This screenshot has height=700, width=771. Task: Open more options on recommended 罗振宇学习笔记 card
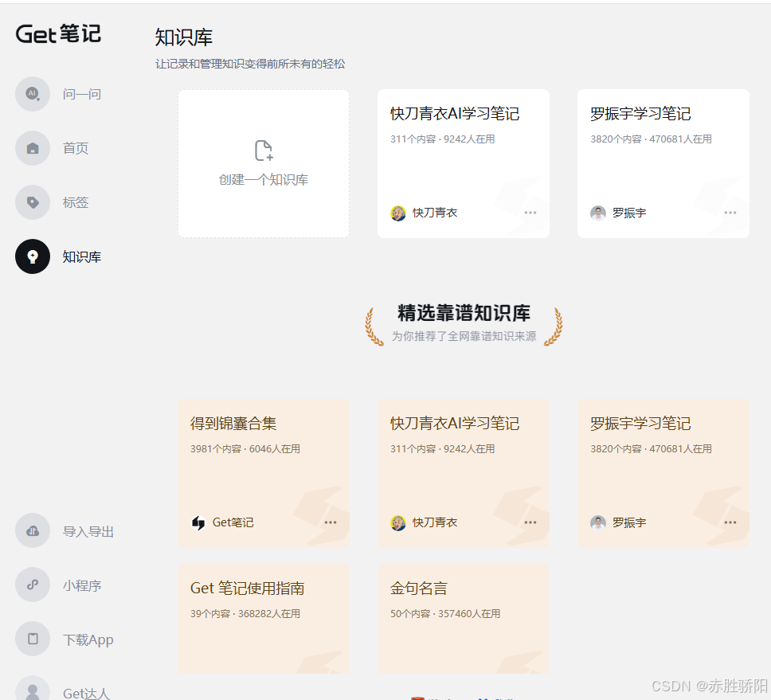(730, 522)
